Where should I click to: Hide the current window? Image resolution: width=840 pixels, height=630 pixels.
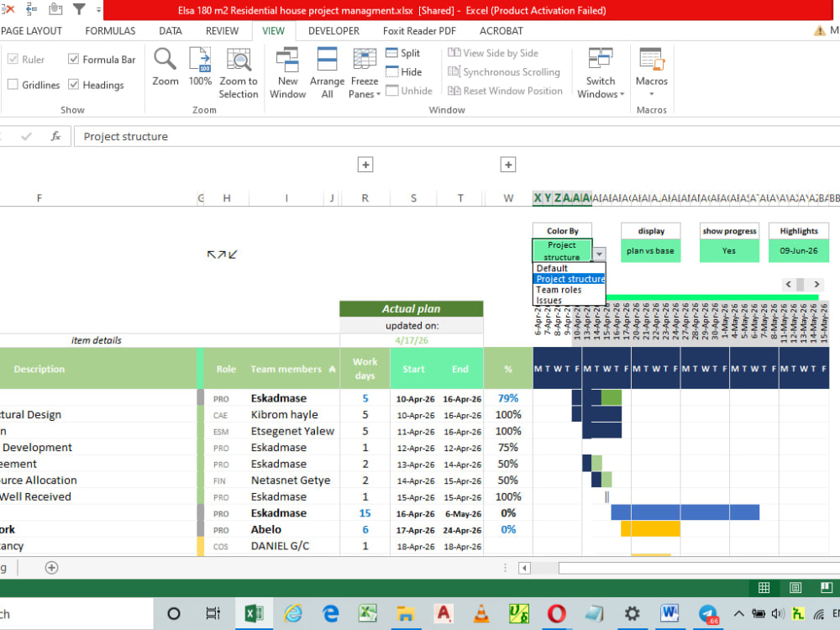404,71
